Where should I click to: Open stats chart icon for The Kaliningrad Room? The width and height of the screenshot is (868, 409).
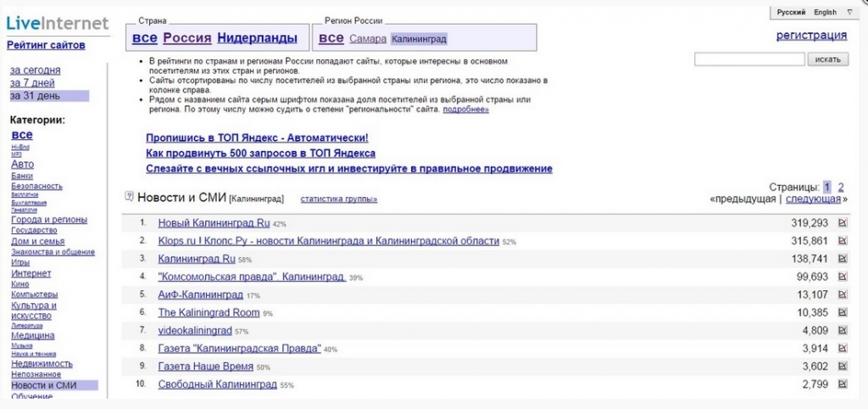843,312
